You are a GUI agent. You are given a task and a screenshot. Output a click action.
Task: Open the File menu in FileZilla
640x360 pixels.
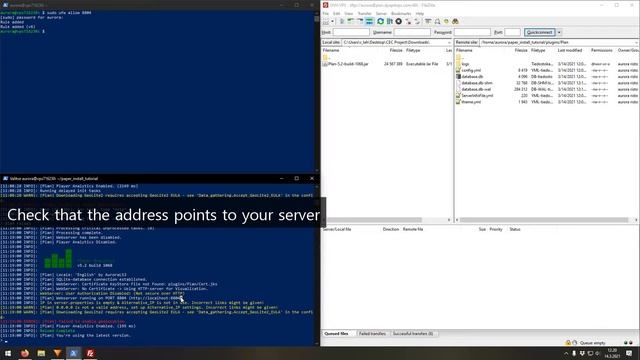(326, 13)
